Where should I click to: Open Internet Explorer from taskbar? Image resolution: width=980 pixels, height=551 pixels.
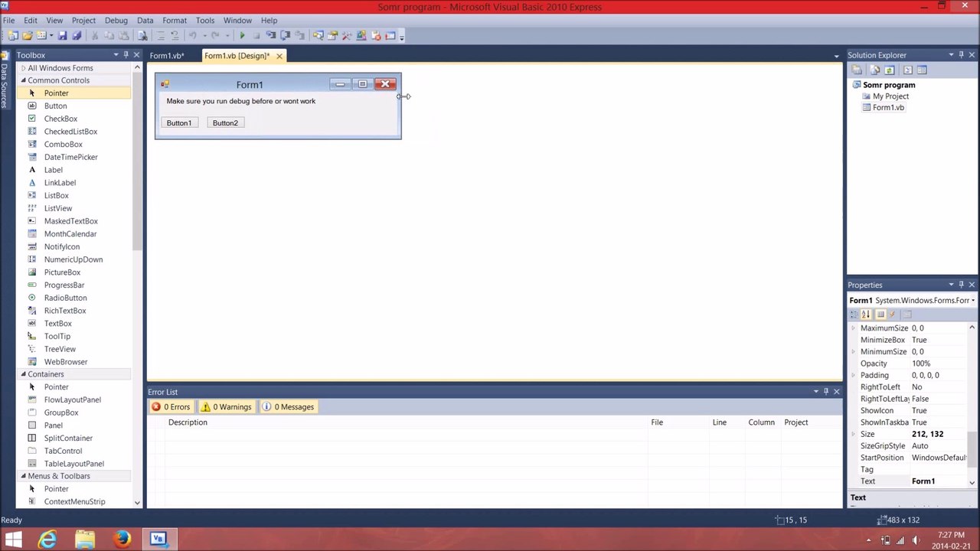[47, 539]
